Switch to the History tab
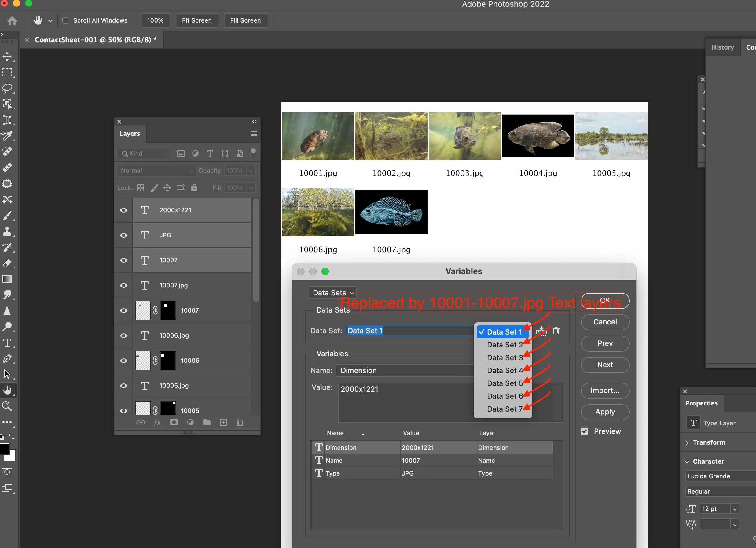 722,47
